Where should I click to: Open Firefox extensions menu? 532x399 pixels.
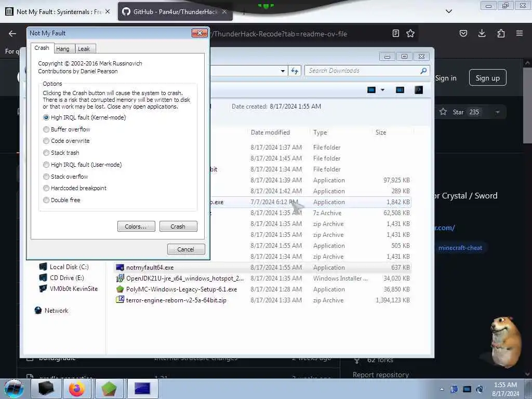click(501, 33)
